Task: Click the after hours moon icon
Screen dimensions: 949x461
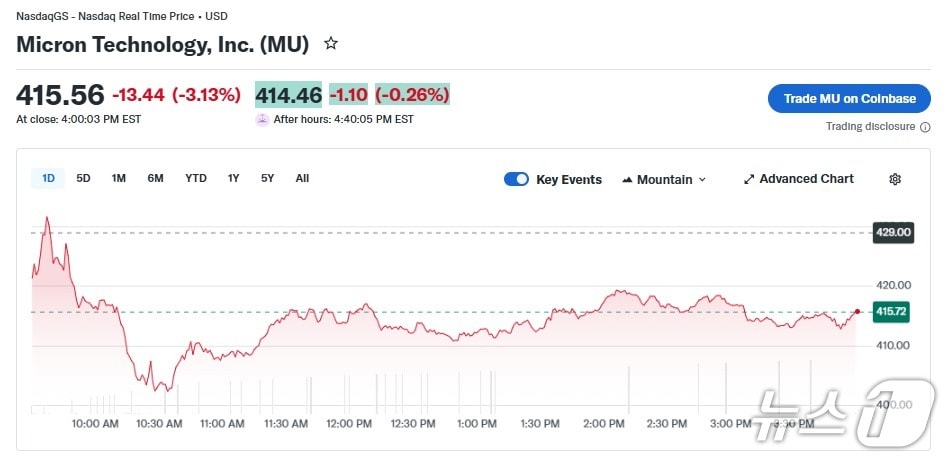Action: point(263,119)
